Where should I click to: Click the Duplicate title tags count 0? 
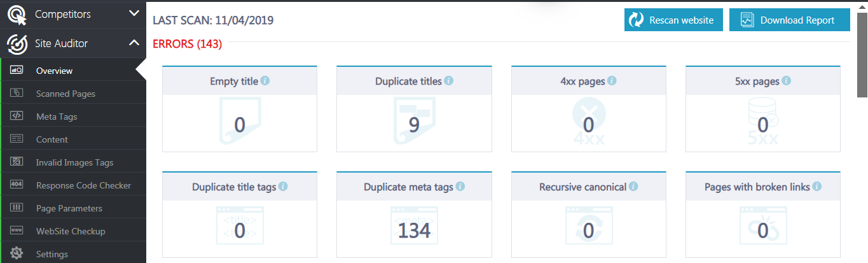[x=239, y=231]
